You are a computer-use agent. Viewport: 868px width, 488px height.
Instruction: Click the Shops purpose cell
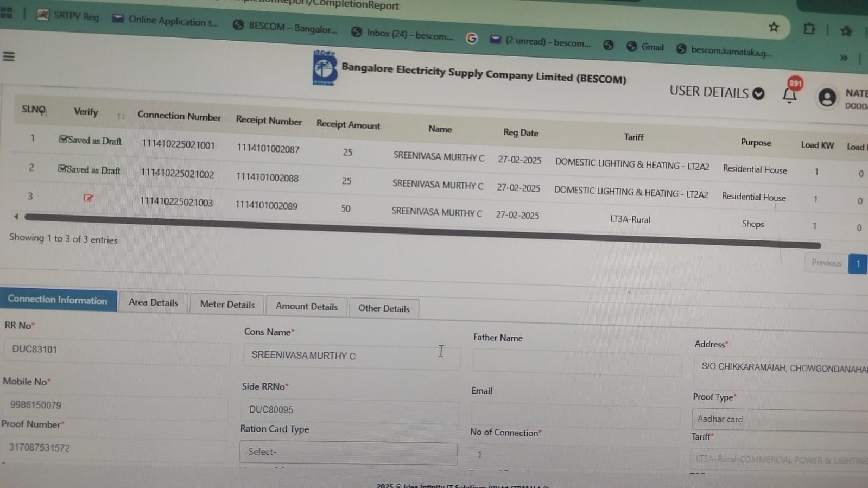(x=753, y=224)
